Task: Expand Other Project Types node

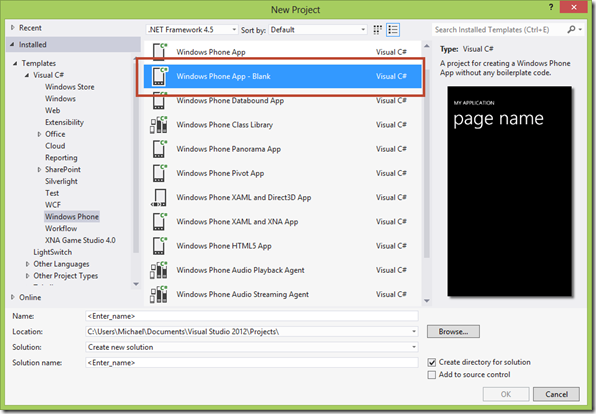Action: point(27,276)
